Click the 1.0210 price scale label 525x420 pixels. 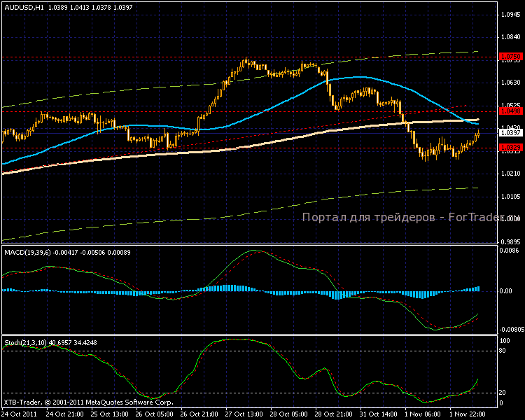point(511,174)
